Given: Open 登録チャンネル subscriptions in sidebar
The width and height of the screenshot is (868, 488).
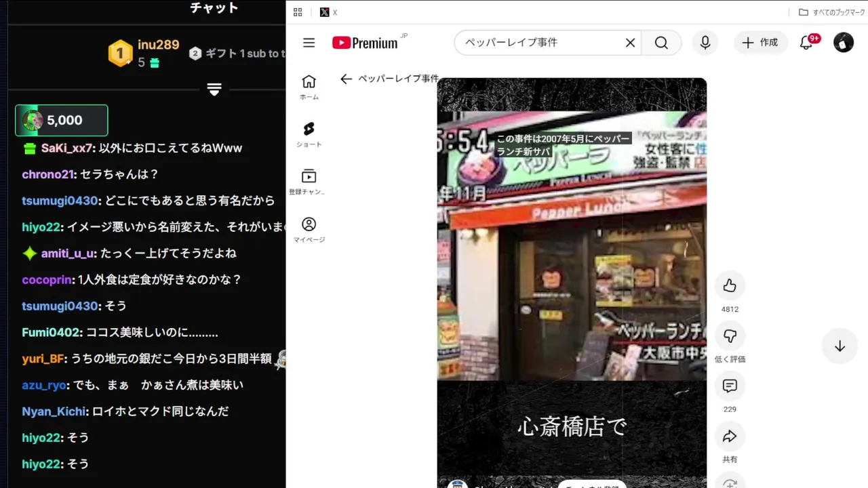Looking at the screenshot, I should pyautogui.click(x=309, y=182).
